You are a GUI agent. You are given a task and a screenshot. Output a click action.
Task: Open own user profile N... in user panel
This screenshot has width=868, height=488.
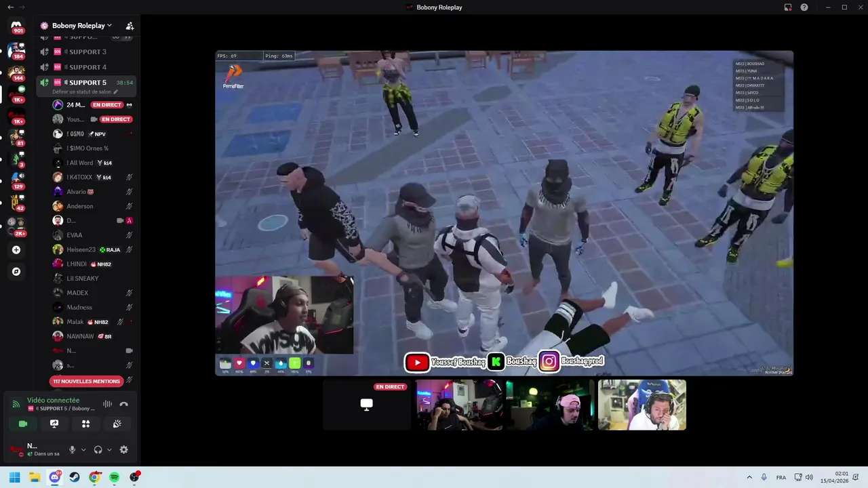tap(35, 449)
